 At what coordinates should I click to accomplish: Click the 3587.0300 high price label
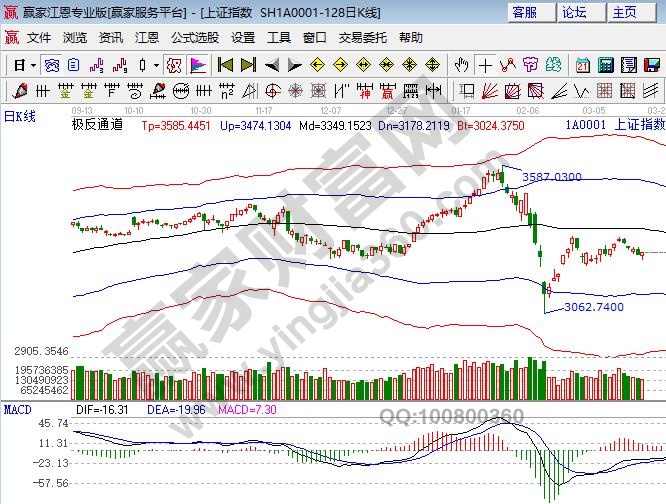(552, 177)
